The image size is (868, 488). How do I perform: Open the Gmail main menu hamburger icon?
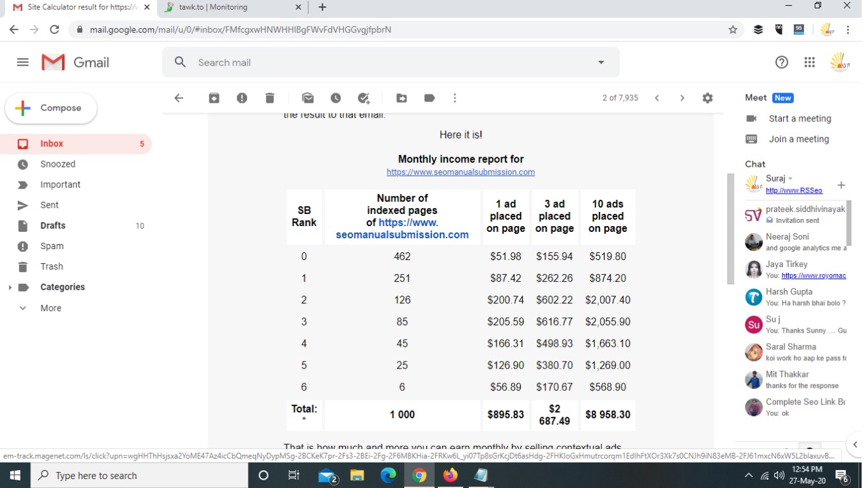(x=23, y=62)
